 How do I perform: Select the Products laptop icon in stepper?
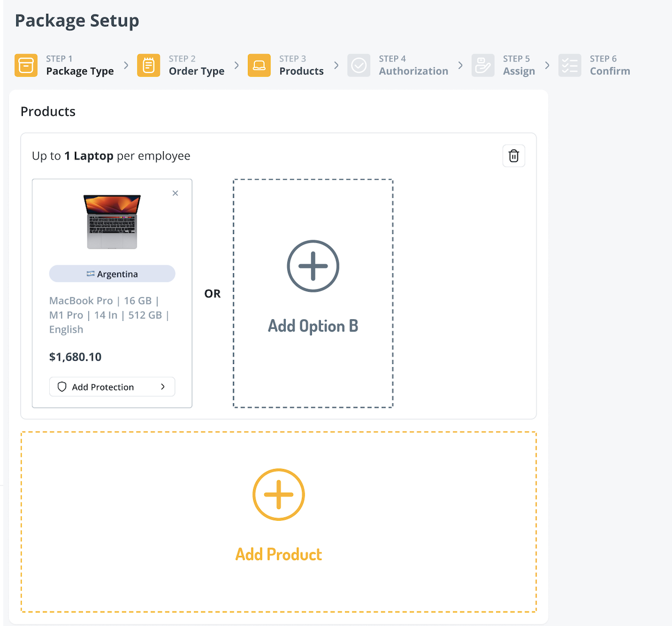pyautogui.click(x=259, y=65)
